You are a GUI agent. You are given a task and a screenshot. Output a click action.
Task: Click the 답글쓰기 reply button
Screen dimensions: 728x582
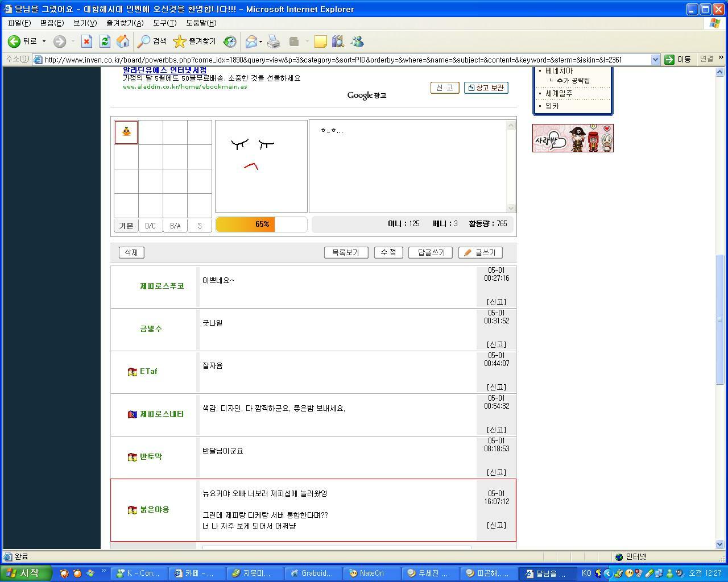[x=430, y=252]
